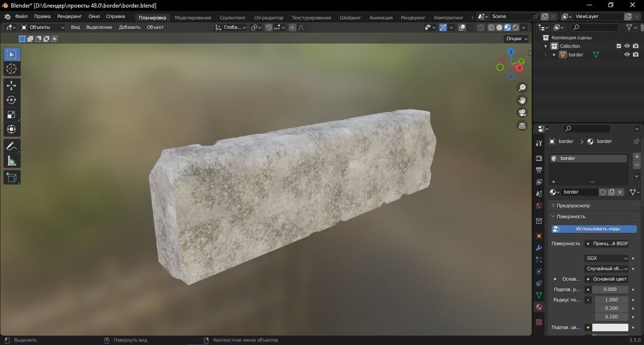Open the viewport Add menu
This screenshot has width=644, height=345.
129,27
